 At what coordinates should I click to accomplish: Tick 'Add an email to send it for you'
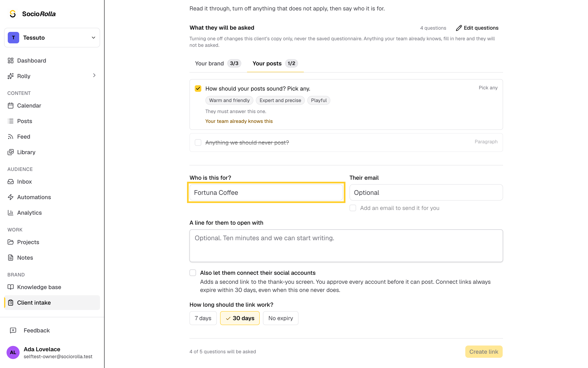click(353, 208)
